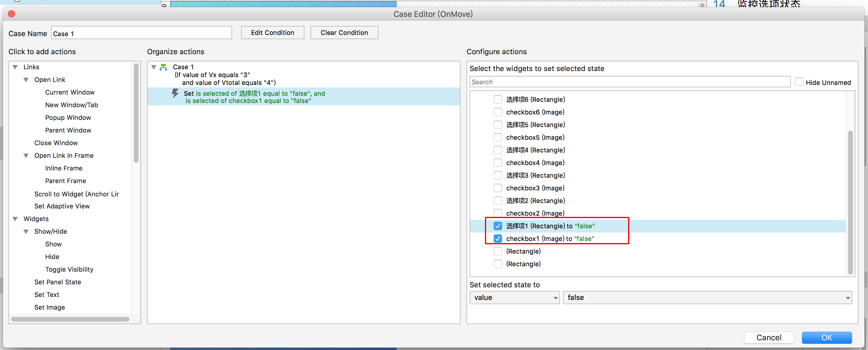
Task: Toggle the Hide Unnamed checkbox
Action: point(799,82)
